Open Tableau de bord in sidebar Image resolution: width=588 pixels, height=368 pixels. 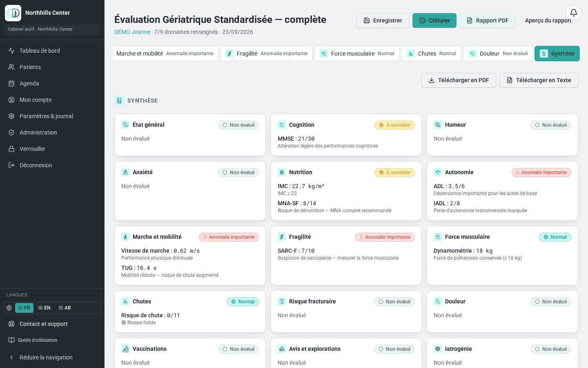coord(52,51)
